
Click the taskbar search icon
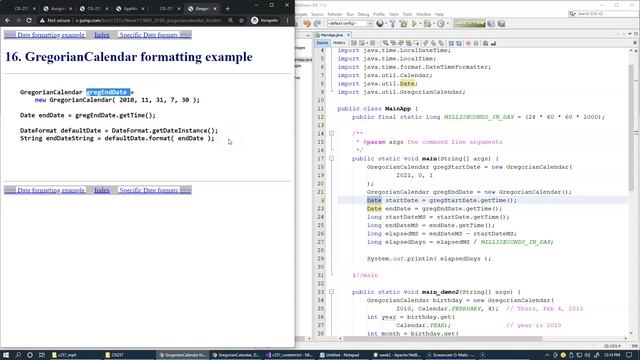(x=18, y=355)
